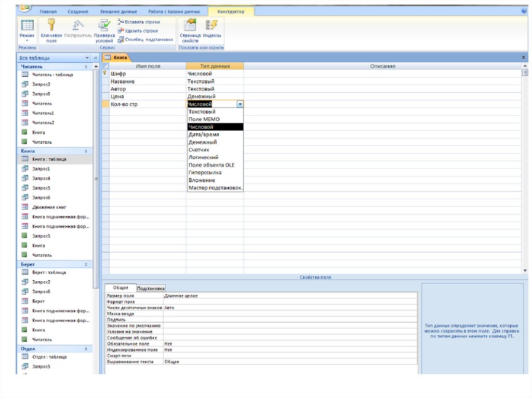532x398 pixels.
Task: Open Движение книг in navigation pane
Action: pyautogui.click(x=49, y=207)
